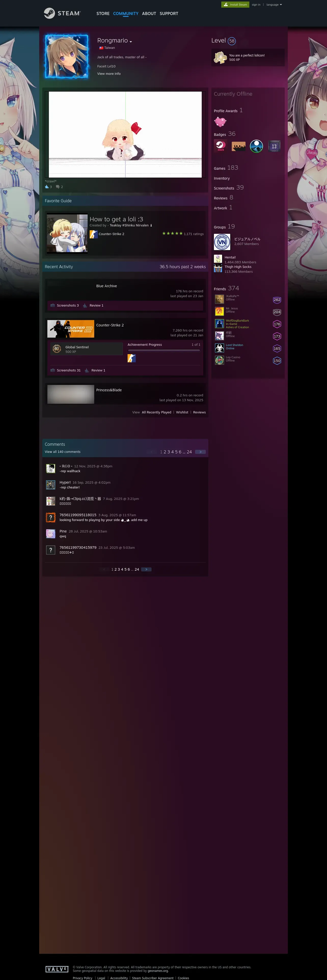Open the COMMUNITY menu
Viewport: 327px width, 980px height.
point(126,14)
